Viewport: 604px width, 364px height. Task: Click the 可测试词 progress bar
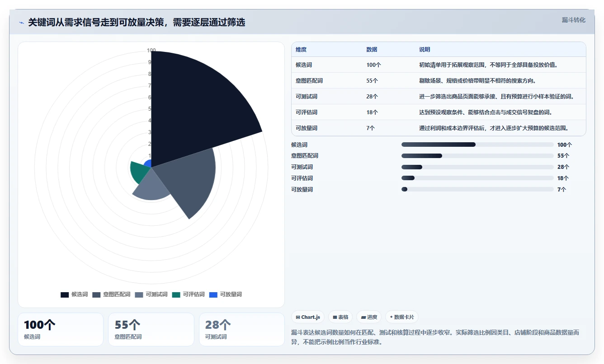coord(477,167)
